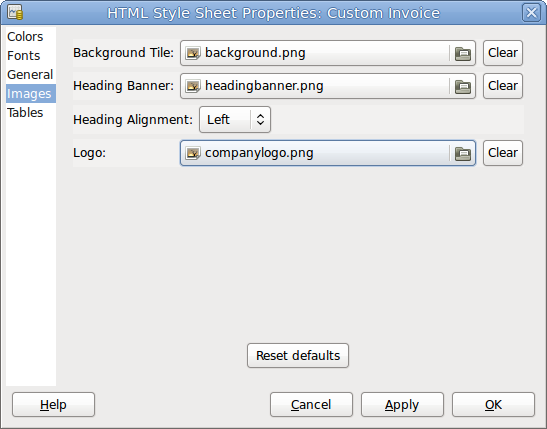Screen dimensions: 547x429
Task: Confirm with the OK button
Action: (493, 405)
